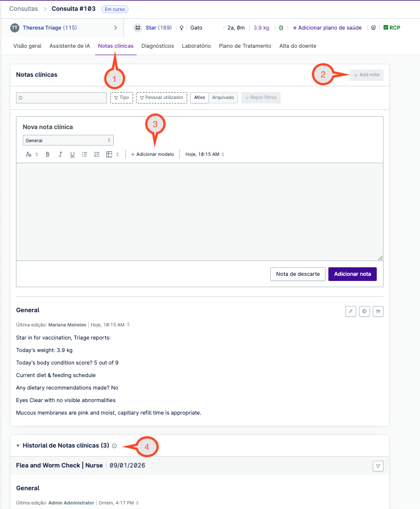Click the 3.9 kg weight value
This screenshot has height=509, width=420.
261,28
